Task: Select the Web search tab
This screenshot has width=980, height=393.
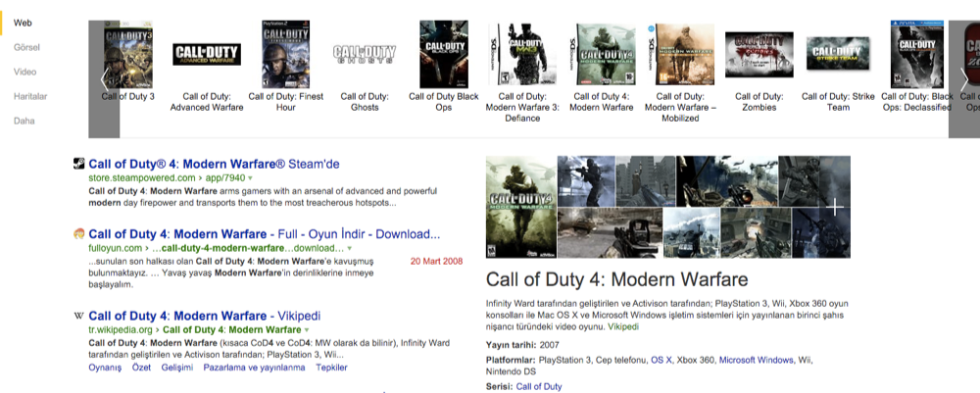Action: tap(23, 24)
